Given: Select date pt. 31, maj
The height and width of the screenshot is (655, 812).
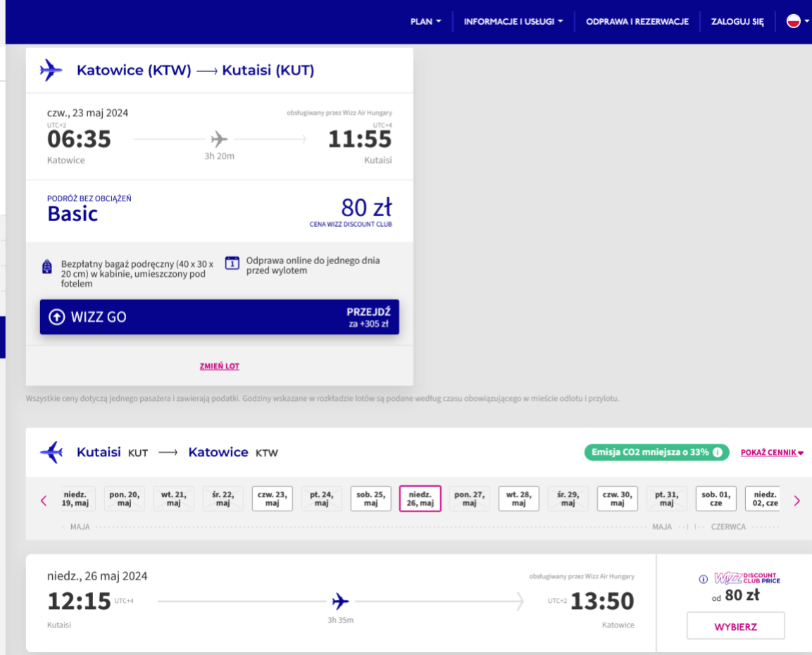Looking at the screenshot, I should (x=666, y=499).
